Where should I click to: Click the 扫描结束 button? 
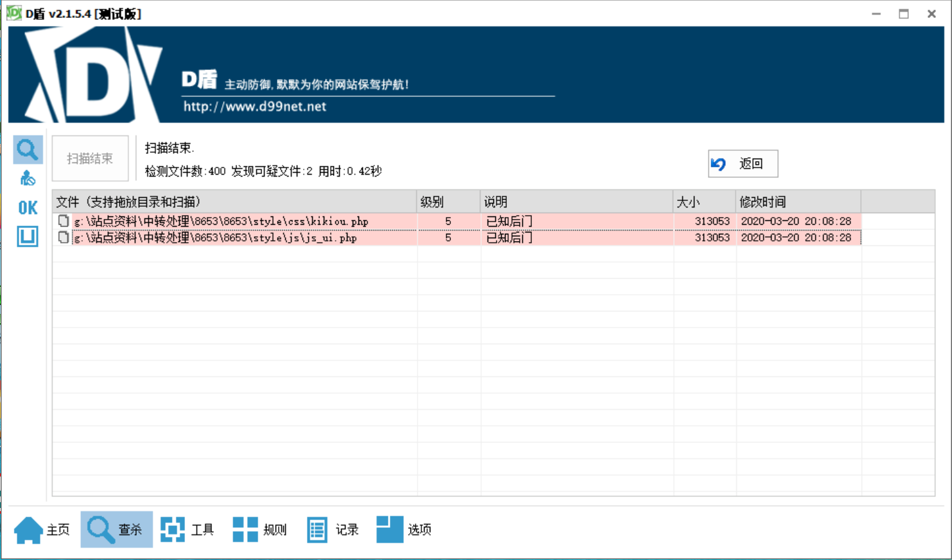[x=90, y=159]
